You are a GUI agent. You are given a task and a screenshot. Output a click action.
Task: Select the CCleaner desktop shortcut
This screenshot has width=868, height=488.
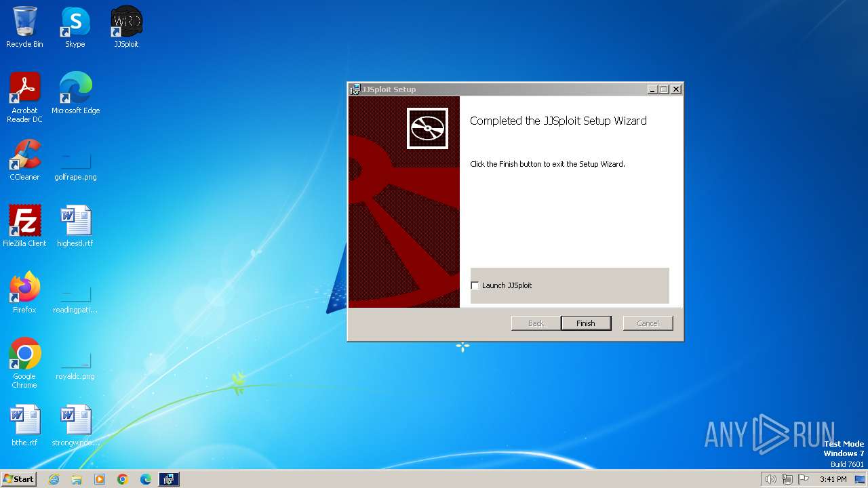pos(24,160)
